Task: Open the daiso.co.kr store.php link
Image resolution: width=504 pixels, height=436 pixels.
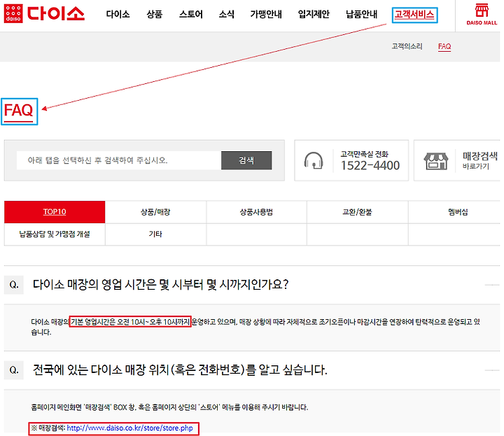Action: tap(130, 428)
